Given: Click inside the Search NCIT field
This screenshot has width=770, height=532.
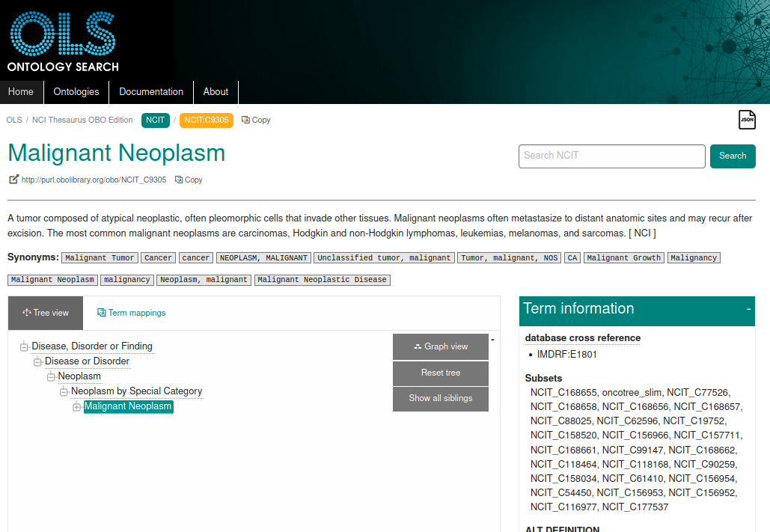Looking at the screenshot, I should [611, 156].
